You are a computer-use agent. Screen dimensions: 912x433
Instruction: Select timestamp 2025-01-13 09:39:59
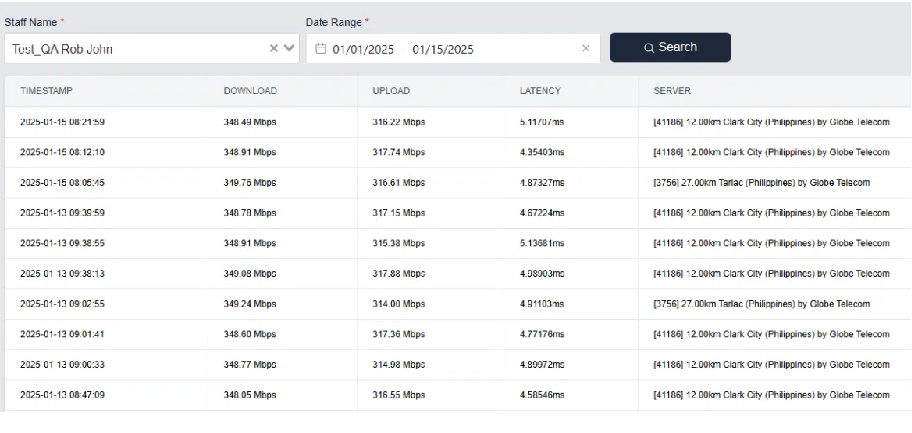pyautogui.click(x=62, y=213)
